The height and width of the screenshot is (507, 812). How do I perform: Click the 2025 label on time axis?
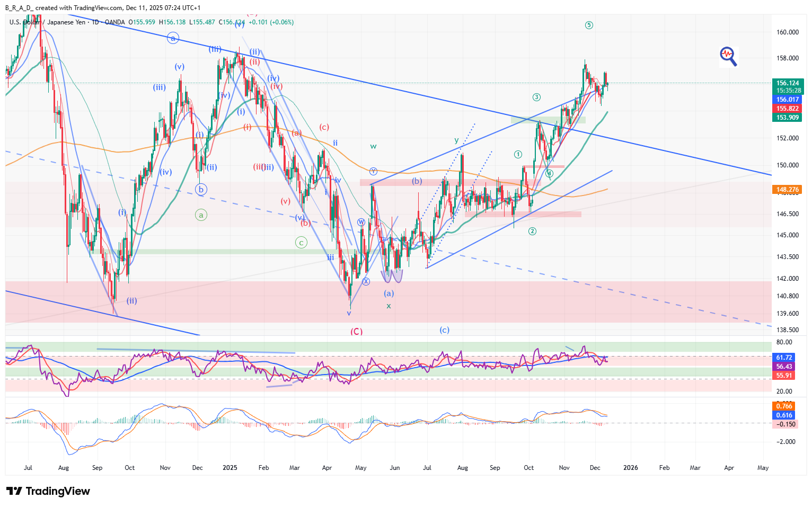click(x=230, y=468)
